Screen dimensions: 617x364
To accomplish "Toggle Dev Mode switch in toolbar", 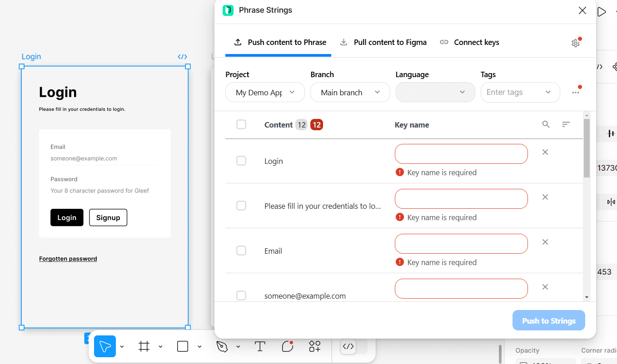I will (354, 346).
